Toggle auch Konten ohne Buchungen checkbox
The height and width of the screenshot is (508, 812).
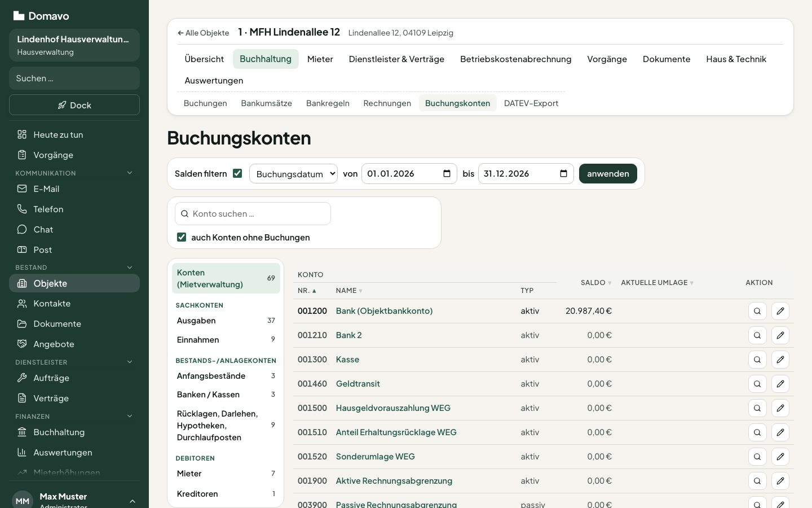[182, 237]
